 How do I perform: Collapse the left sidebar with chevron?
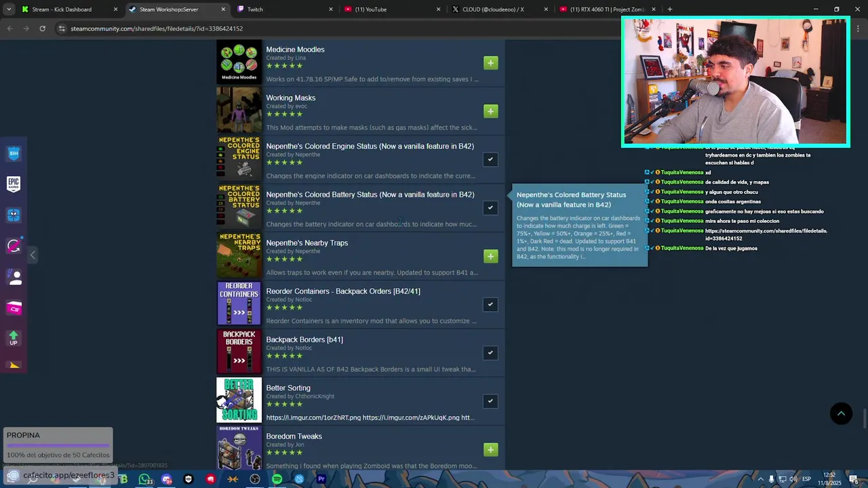coord(33,255)
